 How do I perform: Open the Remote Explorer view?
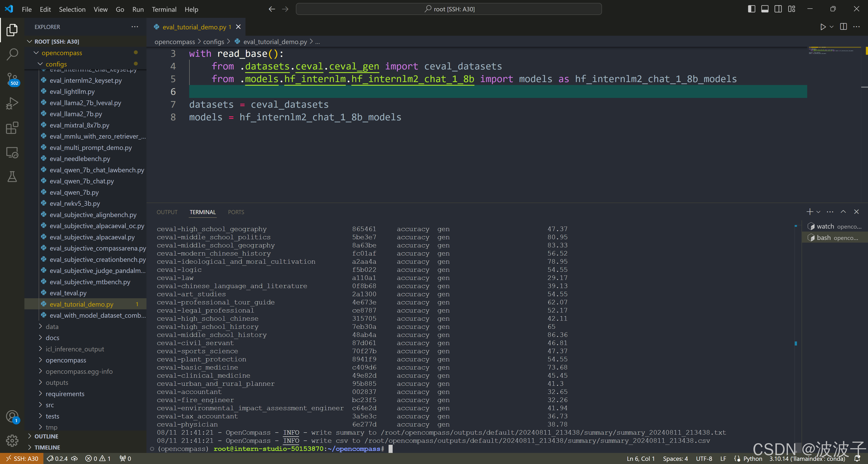pos(12,153)
